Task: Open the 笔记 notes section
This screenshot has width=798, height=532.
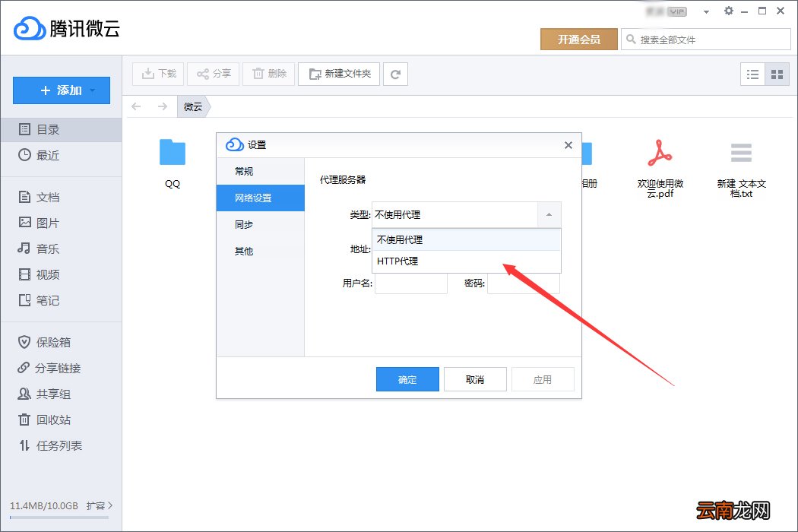Action: [x=46, y=300]
